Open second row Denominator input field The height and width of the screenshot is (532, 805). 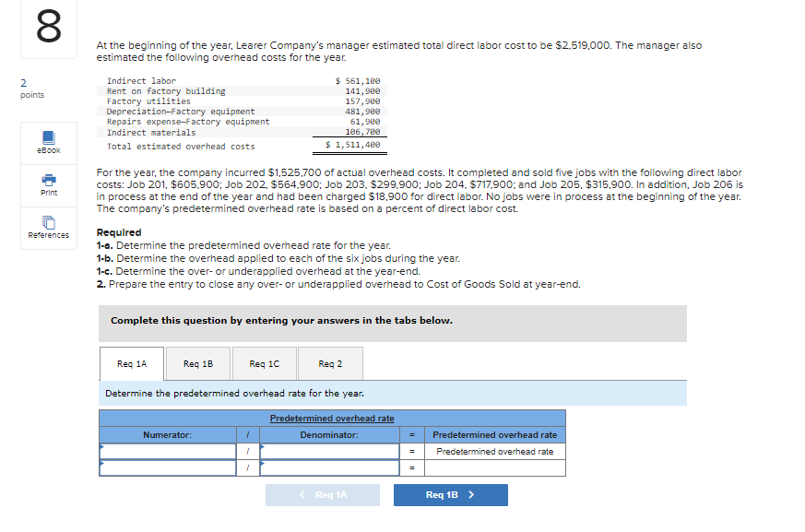click(329, 467)
